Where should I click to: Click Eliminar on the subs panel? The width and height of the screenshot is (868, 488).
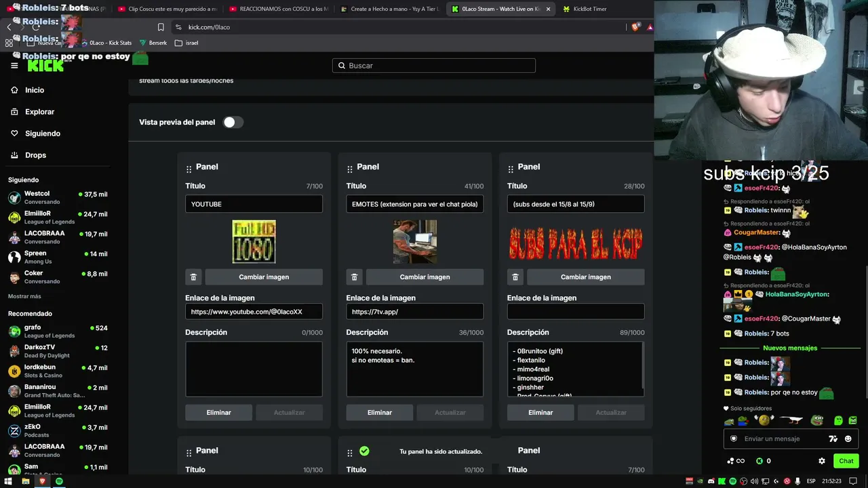pos(540,412)
